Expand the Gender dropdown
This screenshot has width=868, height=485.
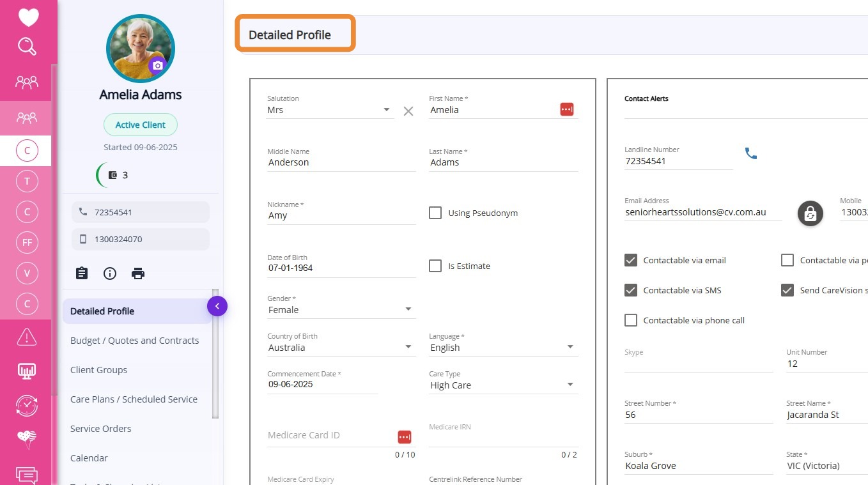(x=408, y=310)
